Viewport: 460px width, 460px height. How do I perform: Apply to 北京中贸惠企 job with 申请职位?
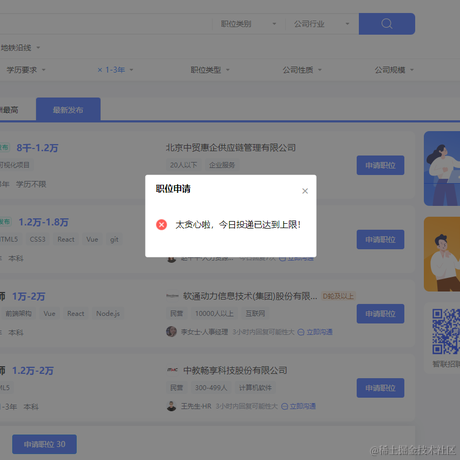(380, 165)
